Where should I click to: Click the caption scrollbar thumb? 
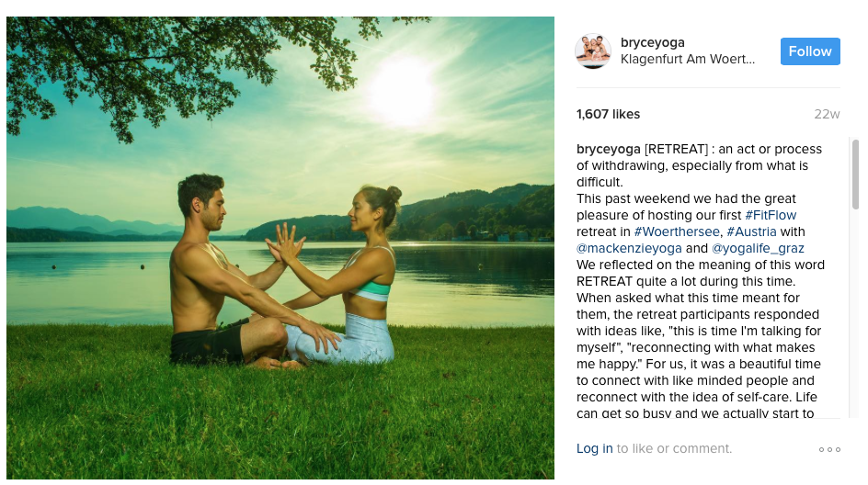855,175
